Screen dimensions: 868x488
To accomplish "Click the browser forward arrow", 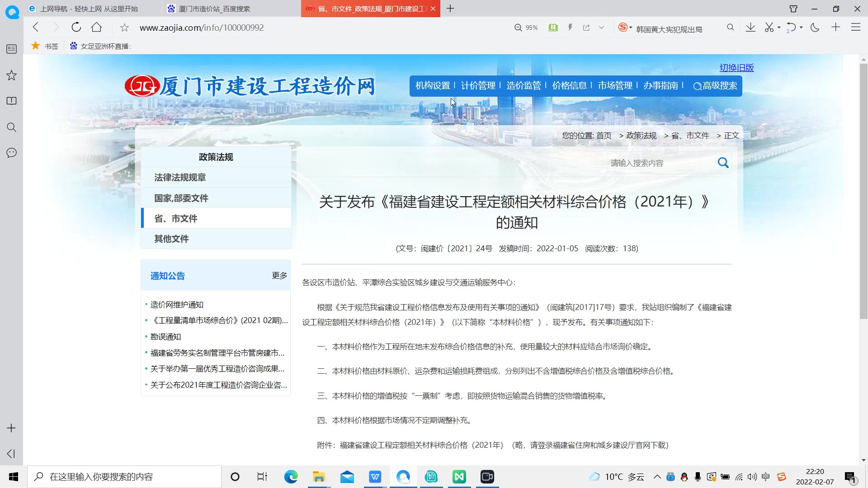I will 56,27.
